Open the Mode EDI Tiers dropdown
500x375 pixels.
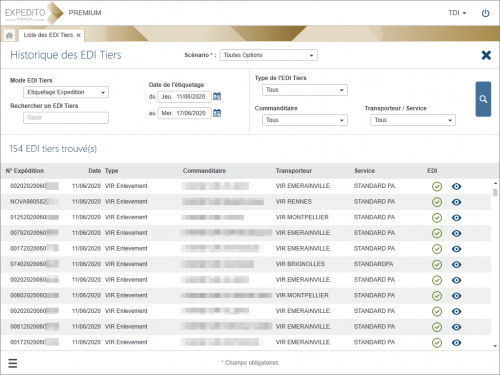pos(66,92)
